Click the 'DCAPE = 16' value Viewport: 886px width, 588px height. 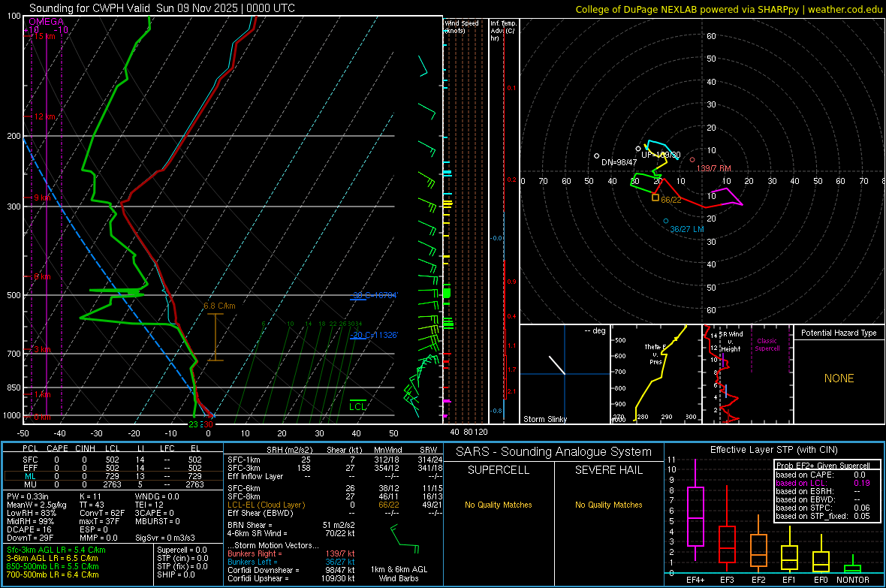coord(29,529)
